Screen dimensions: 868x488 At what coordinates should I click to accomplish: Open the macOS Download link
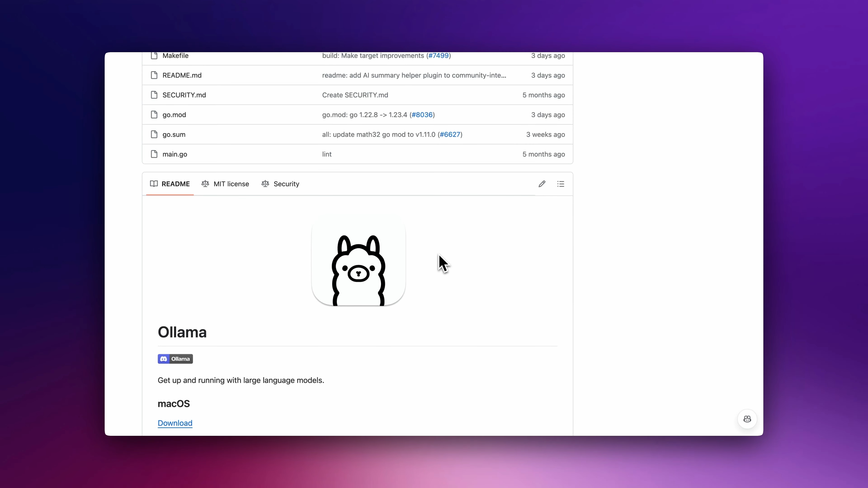pyautogui.click(x=175, y=423)
